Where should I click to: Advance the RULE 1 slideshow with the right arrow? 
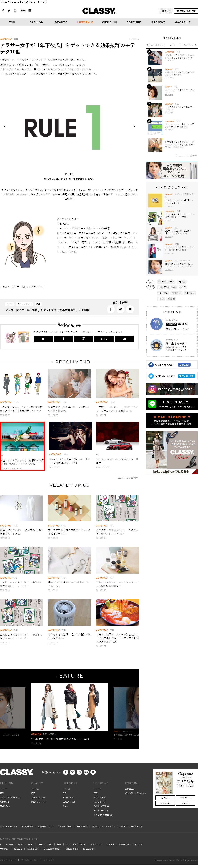[134, 126]
